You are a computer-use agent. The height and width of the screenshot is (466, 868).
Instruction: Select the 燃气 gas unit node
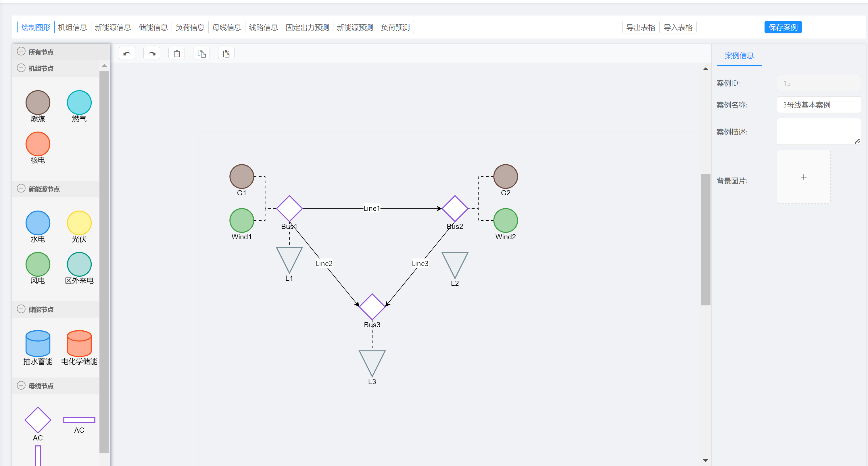point(79,103)
